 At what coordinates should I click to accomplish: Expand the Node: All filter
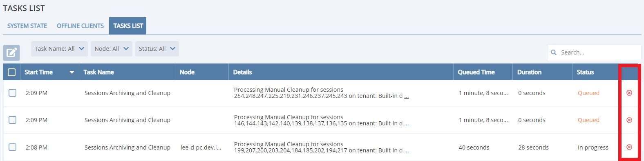tap(112, 49)
